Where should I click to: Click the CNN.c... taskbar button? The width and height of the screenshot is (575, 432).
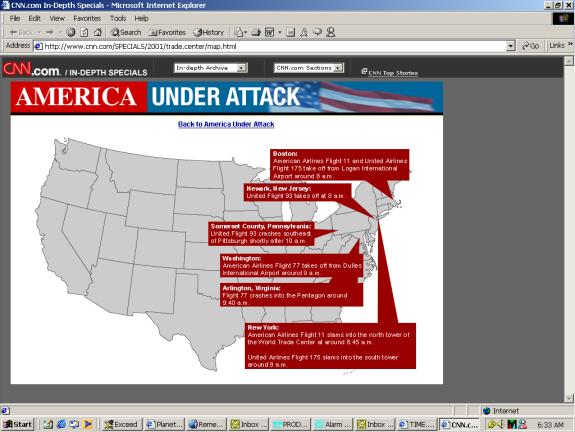(459, 424)
